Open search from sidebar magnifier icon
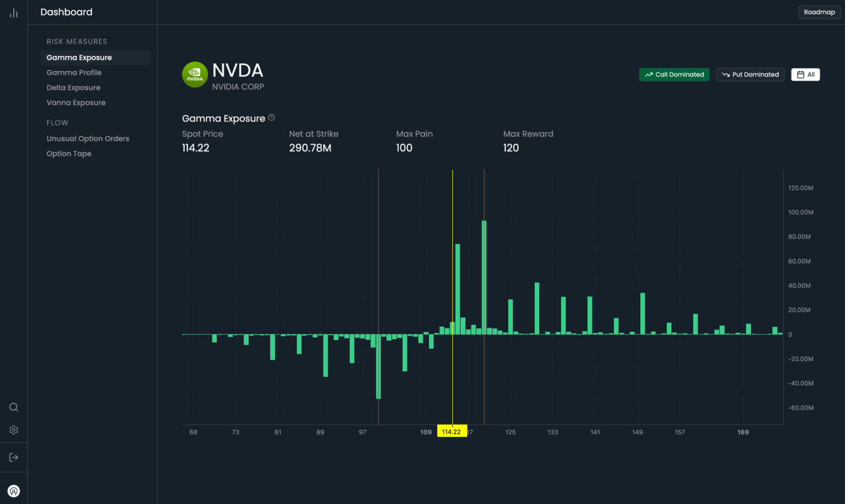This screenshot has height=504, width=845. (x=14, y=407)
